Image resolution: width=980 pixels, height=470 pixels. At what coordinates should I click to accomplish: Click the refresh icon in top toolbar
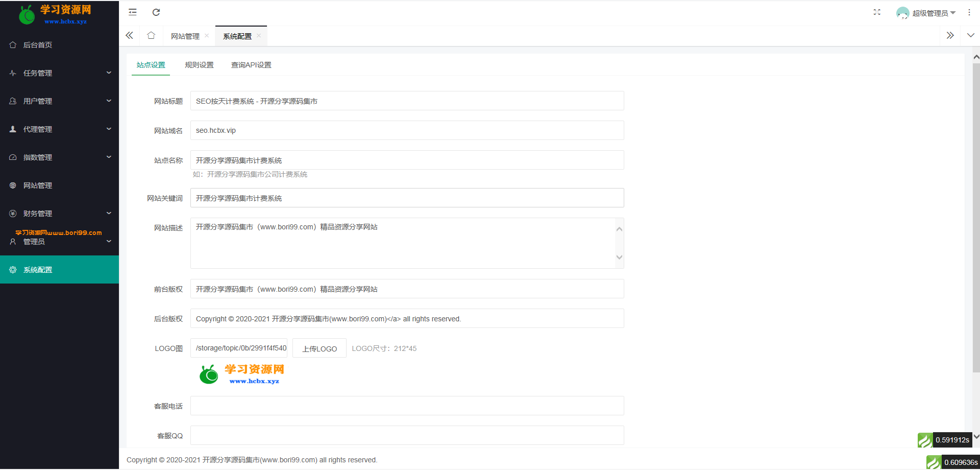coord(156,12)
